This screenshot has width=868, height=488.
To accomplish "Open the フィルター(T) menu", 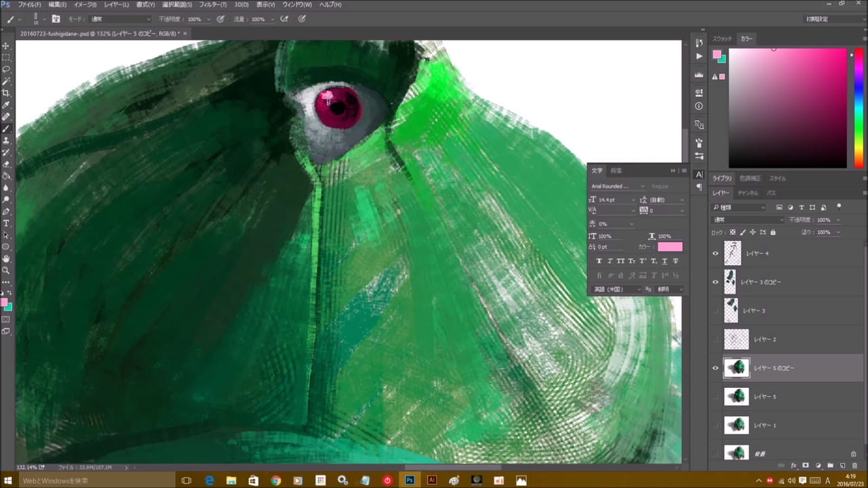I will click(213, 5).
